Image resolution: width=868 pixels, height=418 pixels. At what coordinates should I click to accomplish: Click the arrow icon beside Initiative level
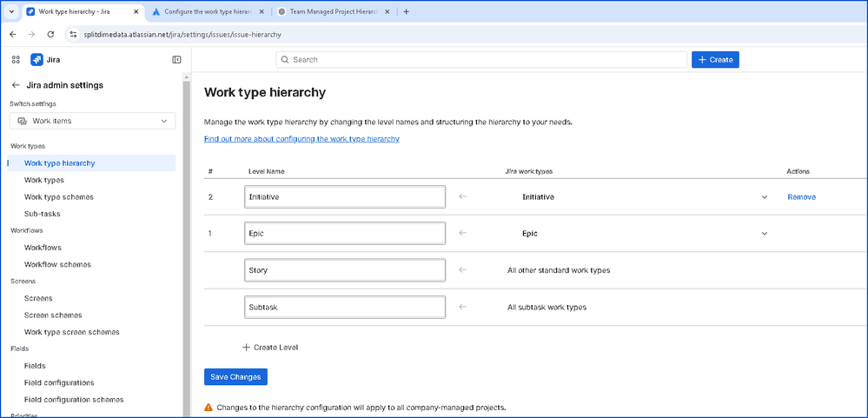463,196
